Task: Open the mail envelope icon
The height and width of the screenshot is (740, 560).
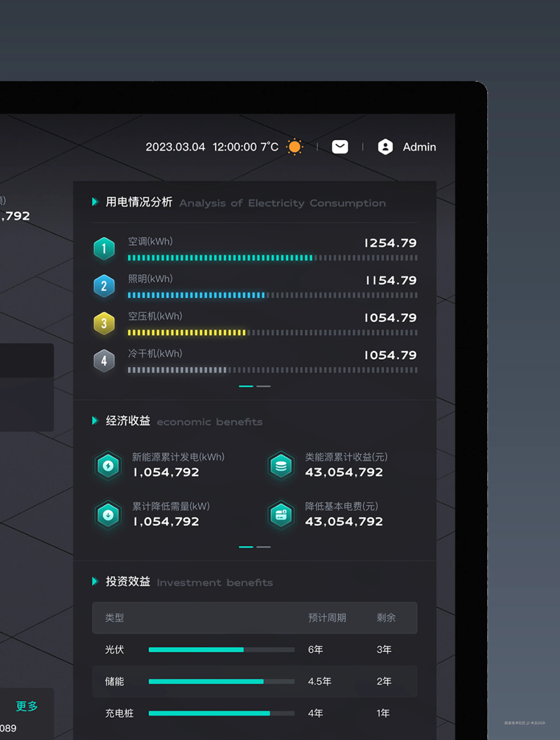Action: (340, 147)
